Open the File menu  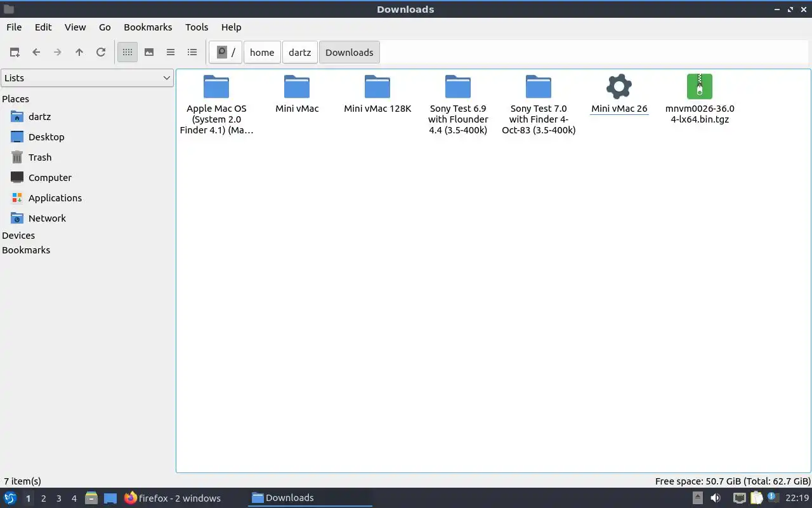coord(14,27)
